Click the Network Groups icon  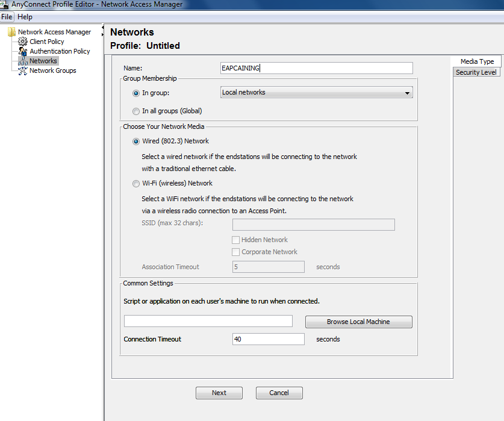(x=22, y=70)
